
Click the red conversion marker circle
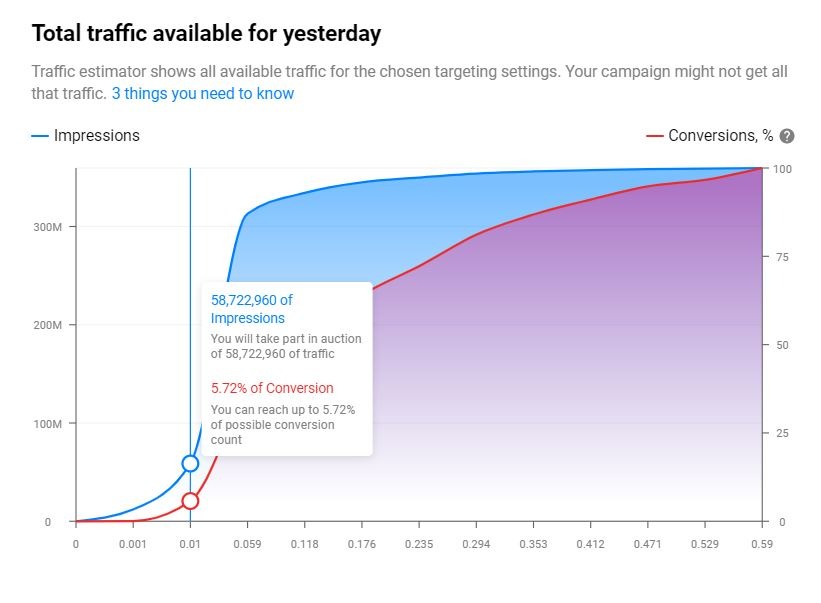(x=190, y=501)
